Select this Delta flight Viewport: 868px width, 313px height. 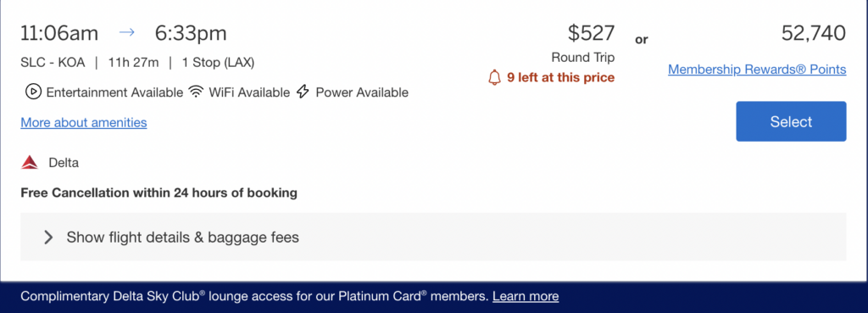[x=791, y=121]
